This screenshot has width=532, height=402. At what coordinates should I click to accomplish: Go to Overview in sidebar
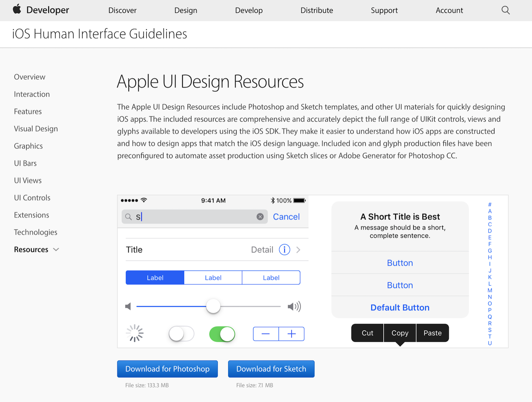point(30,77)
